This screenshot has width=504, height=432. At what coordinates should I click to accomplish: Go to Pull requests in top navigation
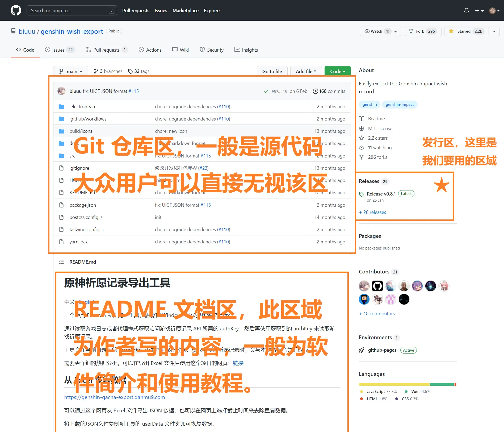[136, 11]
